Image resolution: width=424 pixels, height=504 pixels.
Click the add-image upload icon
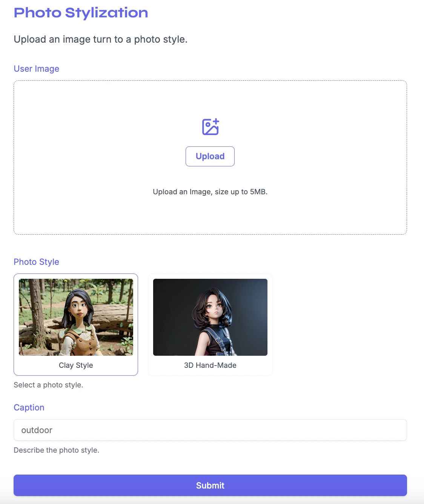(x=210, y=127)
